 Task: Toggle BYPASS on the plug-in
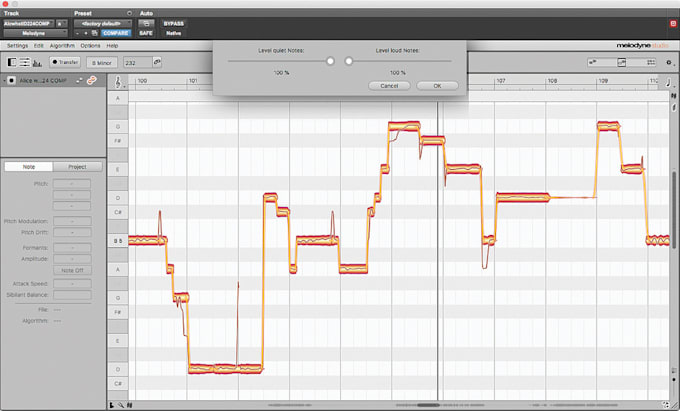(173, 23)
